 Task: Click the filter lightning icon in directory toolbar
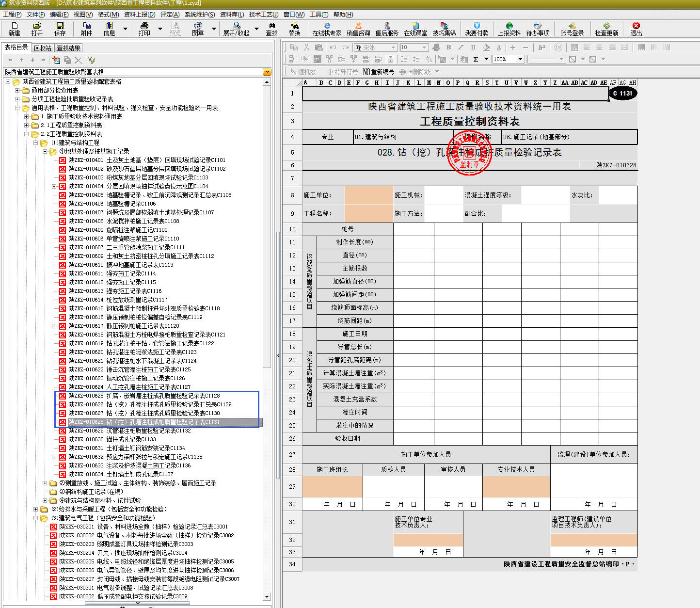pyautogui.click(x=91, y=60)
